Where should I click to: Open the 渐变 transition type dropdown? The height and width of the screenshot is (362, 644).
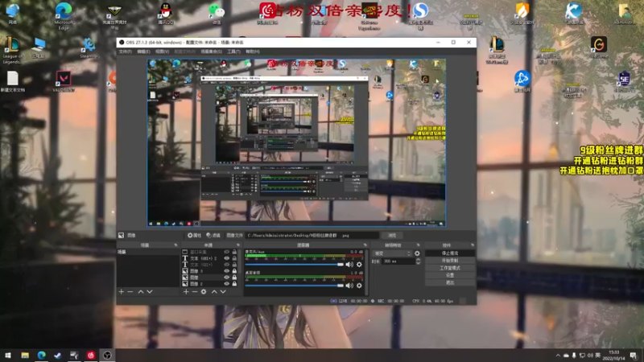click(x=392, y=253)
